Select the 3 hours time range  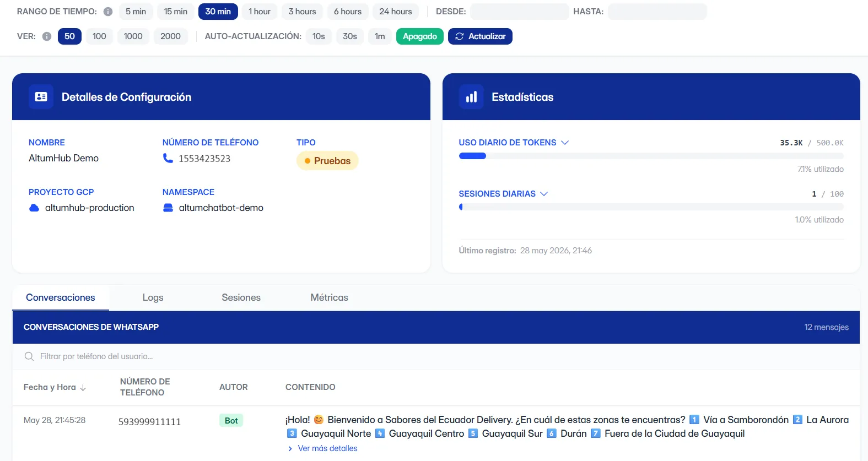303,12
